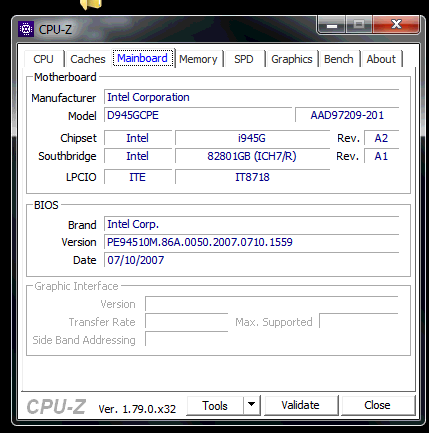Viewport: 429px width, 433px height.
Task: Click the Chipset vendor field Intel
Action: point(138,138)
